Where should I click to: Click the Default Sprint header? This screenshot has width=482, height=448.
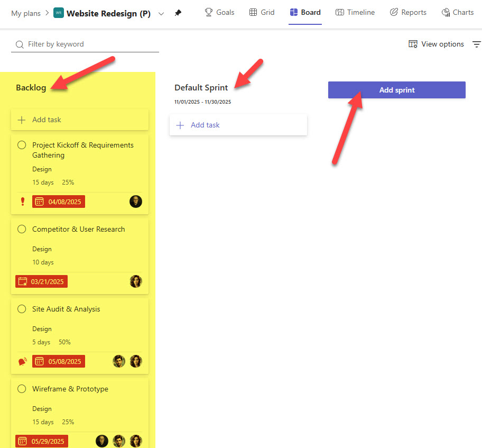click(x=201, y=88)
